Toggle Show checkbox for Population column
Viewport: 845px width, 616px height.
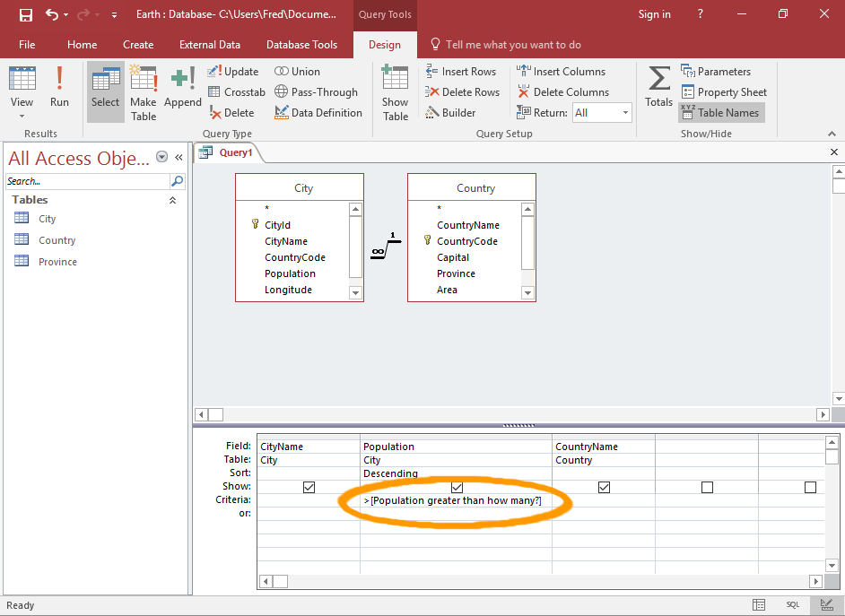coord(457,487)
